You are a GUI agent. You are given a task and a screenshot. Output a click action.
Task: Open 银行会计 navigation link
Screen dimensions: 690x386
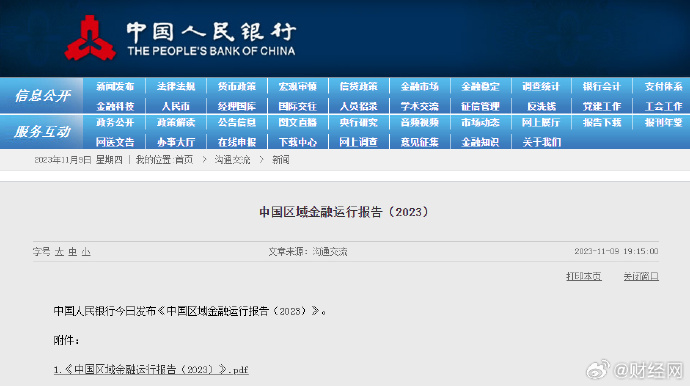point(602,87)
